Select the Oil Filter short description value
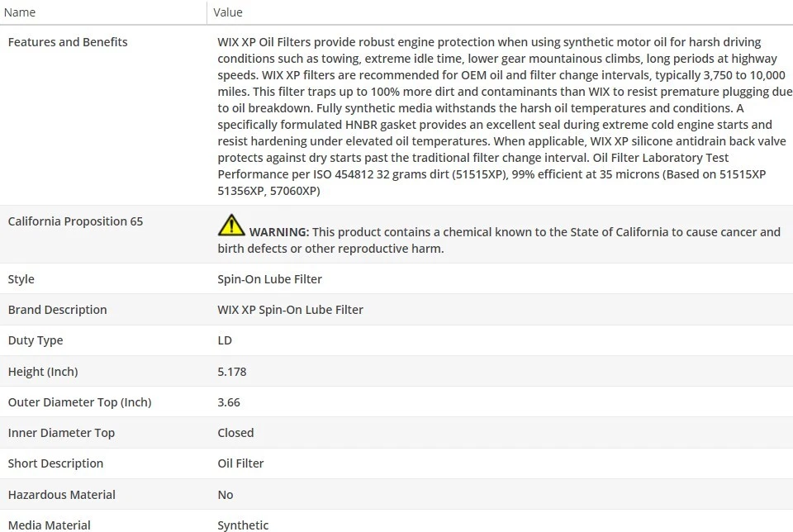 240,463
